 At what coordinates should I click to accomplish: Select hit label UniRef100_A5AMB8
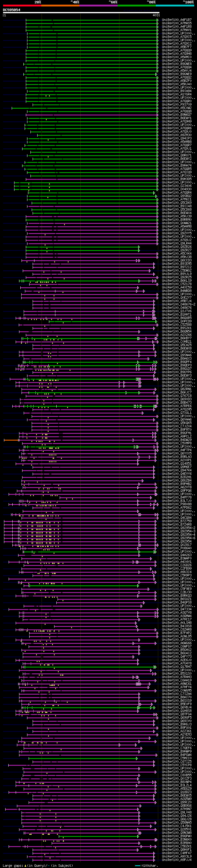click(177, 142)
